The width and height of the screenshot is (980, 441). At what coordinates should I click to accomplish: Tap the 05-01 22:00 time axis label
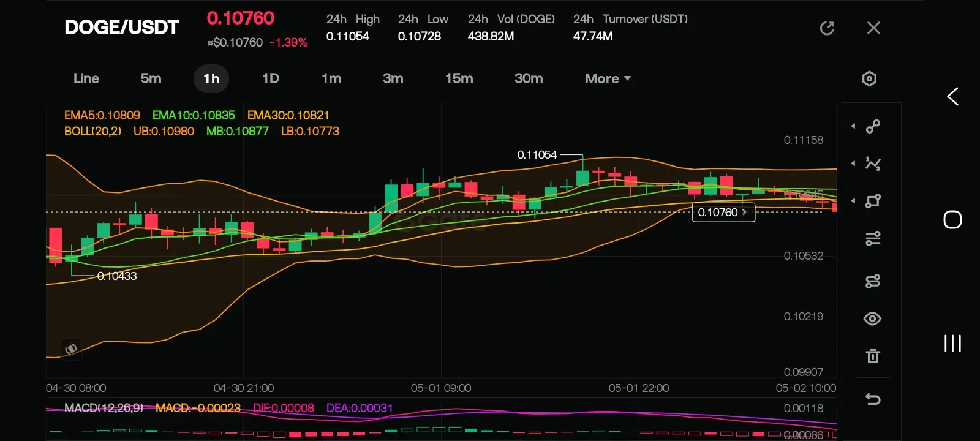[639, 388]
